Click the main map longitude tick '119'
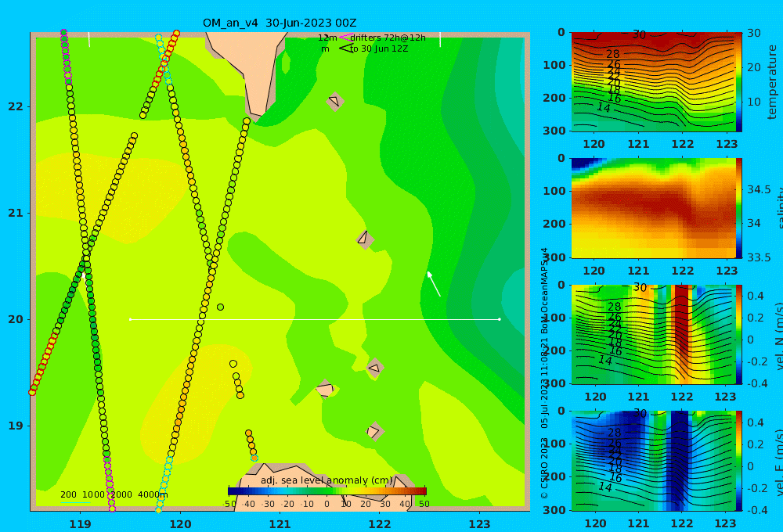The height and width of the screenshot is (532, 783). [x=81, y=524]
